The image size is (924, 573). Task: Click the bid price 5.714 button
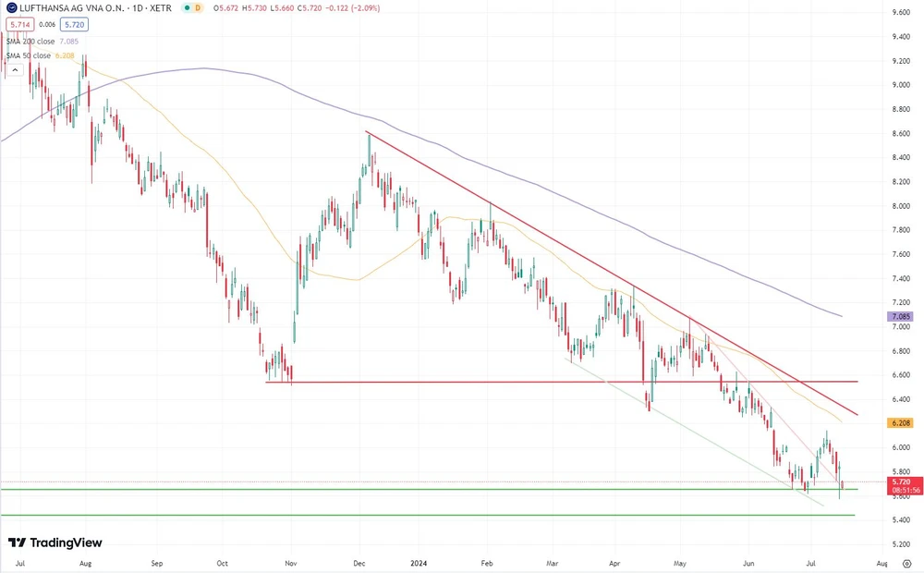tap(20, 24)
